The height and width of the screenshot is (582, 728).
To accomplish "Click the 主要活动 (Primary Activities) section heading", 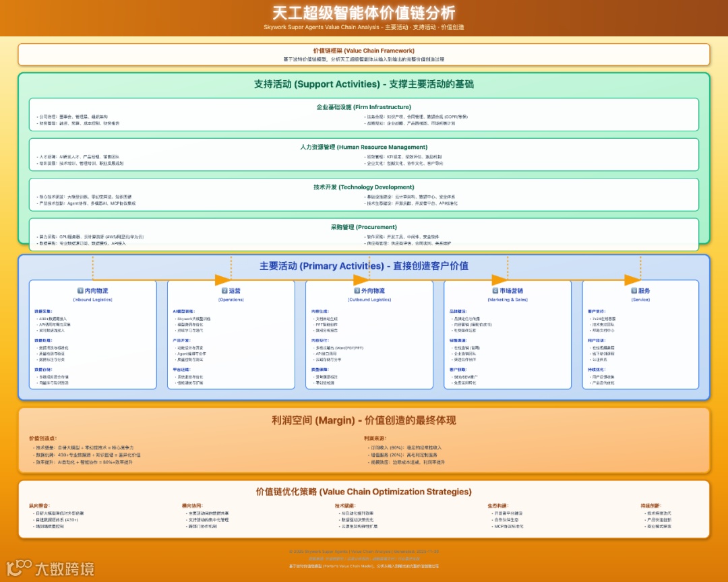I will [x=363, y=266].
